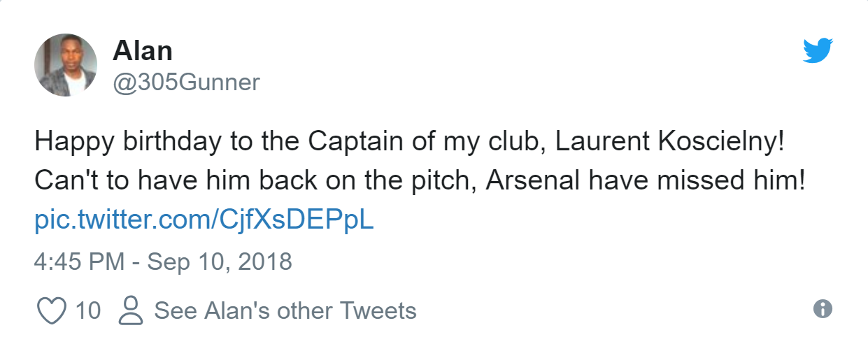Open See Alan's other Tweets
The width and height of the screenshot is (868, 344).
point(285,310)
